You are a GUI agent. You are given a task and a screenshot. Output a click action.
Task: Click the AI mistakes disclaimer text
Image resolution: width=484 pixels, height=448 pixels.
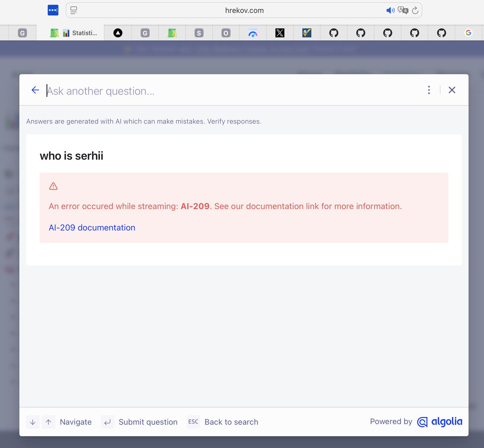144,121
